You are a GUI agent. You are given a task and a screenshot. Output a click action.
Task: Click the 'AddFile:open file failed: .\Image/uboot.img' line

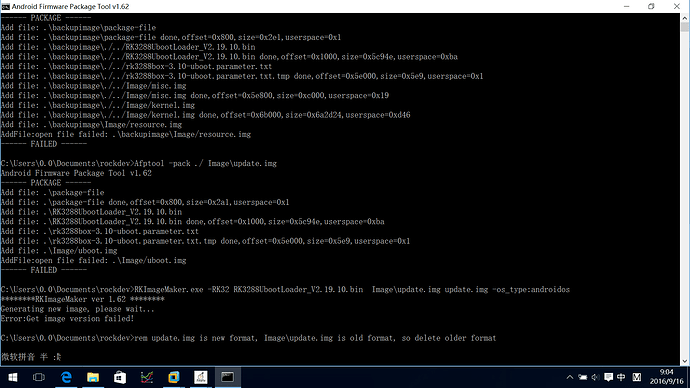[93, 261]
